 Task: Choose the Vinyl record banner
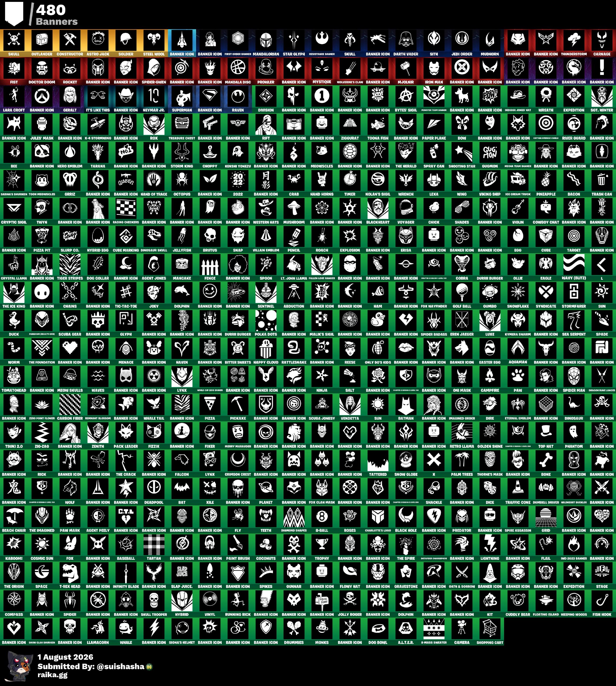[210, 604]
